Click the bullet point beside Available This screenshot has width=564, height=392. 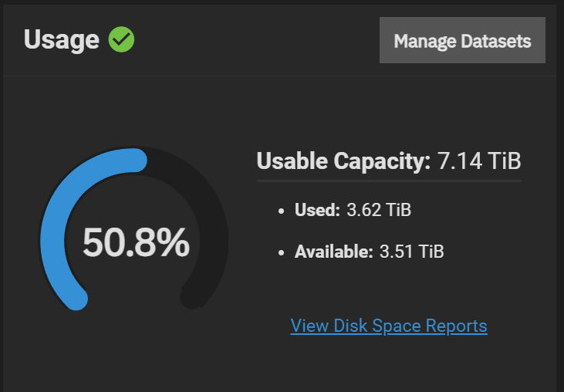(282, 253)
